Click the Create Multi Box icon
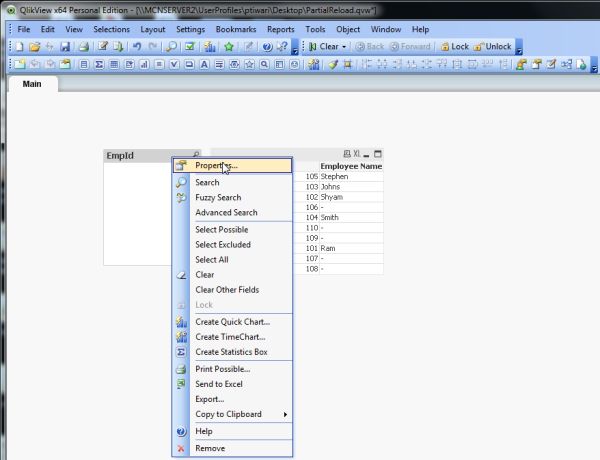The image size is (600, 460). (129, 64)
